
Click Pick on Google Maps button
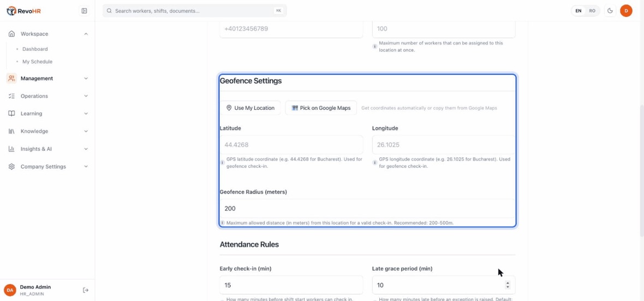(321, 108)
